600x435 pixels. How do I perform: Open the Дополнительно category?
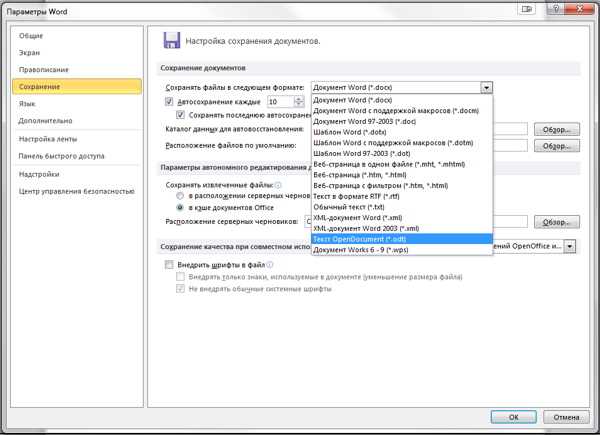(45, 121)
